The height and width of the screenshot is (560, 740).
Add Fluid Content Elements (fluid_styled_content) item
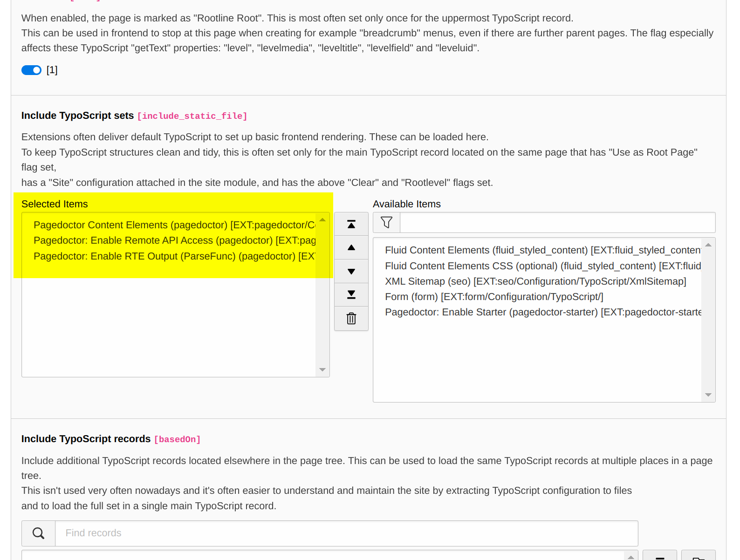click(x=543, y=250)
